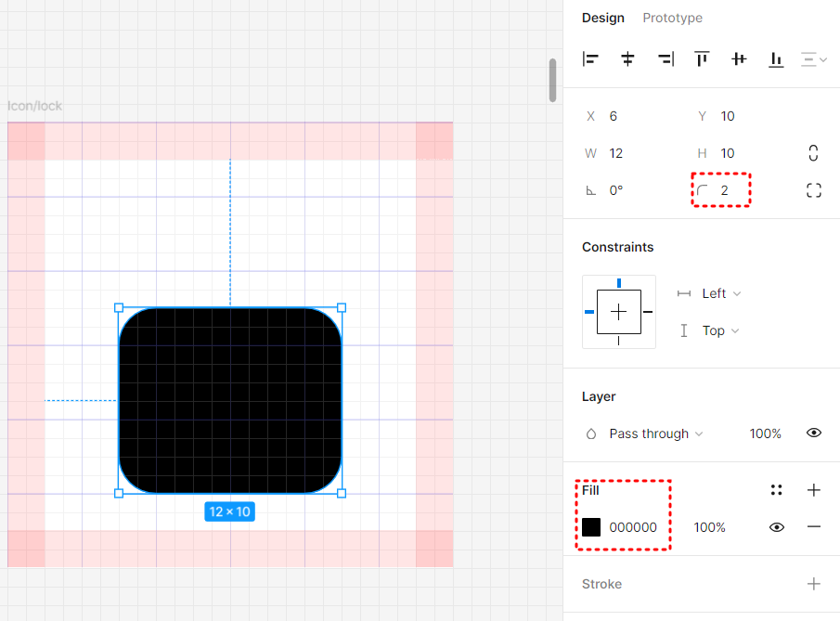Open the distribute spacing dropdown
The width and height of the screenshot is (840, 621).
814,58
